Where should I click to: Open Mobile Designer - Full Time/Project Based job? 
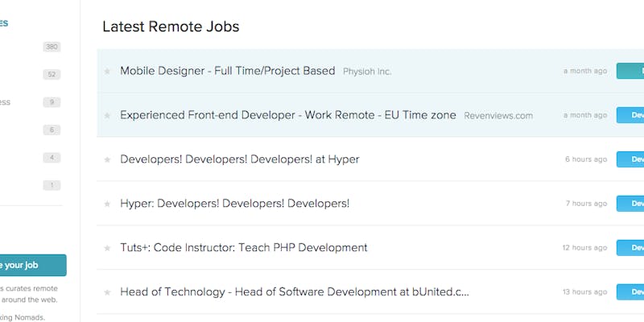pyautogui.click(x=227, y=71)
